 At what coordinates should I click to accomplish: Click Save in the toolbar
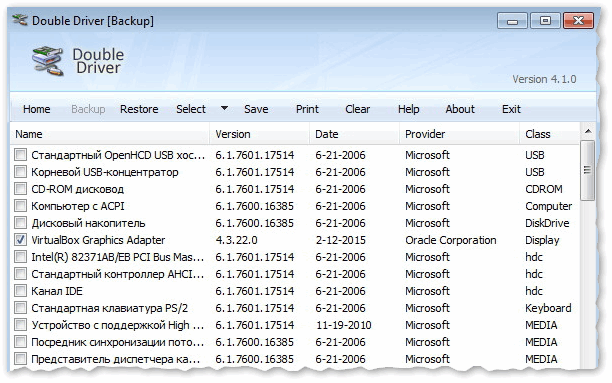(x=256, y=109)
